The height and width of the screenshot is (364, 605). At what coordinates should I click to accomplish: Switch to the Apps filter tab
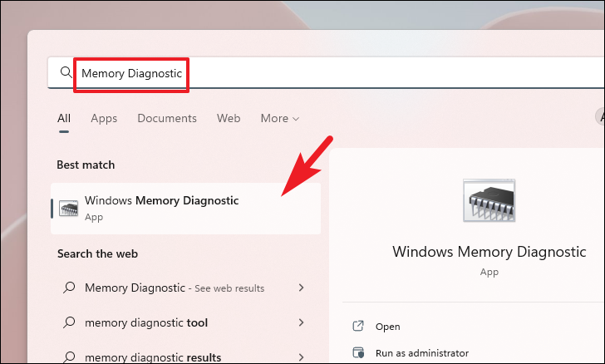[104, 119]
